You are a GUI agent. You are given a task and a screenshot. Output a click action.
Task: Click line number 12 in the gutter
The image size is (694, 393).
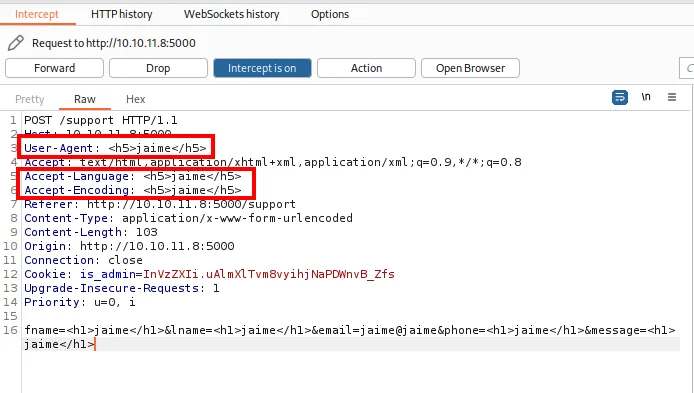10,274
